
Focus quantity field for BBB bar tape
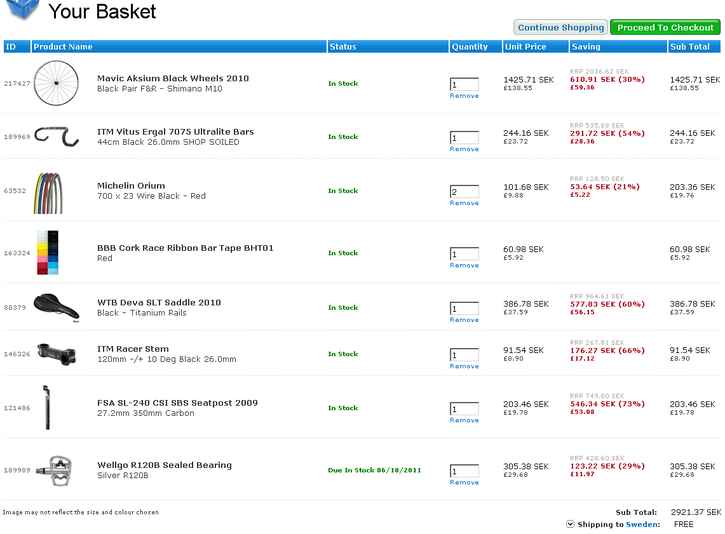click(x=464, y=254)
